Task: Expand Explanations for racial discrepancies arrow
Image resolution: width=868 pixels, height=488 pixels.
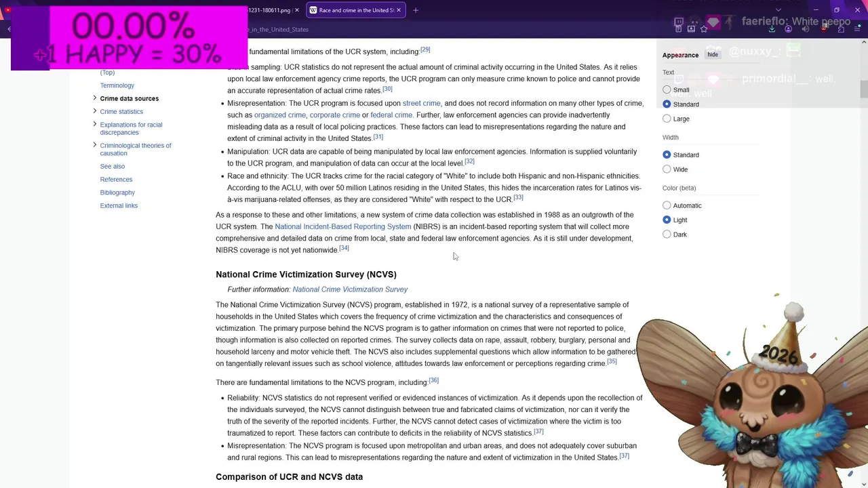Action: 94,124
